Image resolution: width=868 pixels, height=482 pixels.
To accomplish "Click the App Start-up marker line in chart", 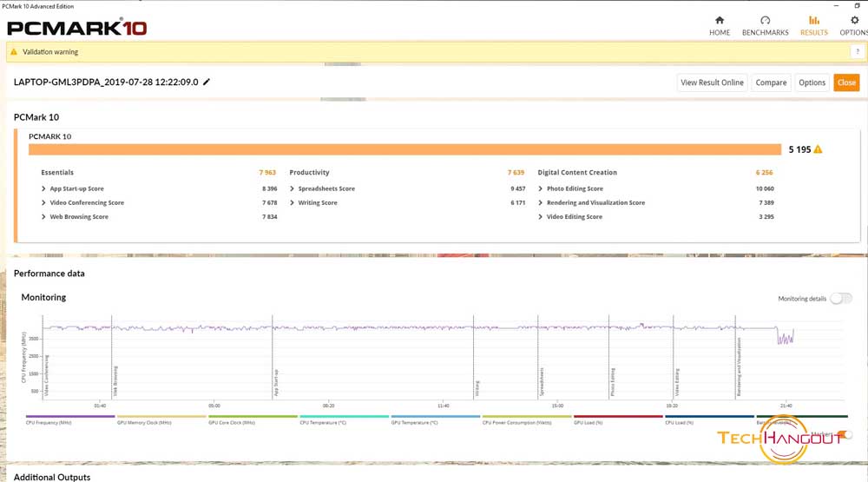I will [273, 357].
